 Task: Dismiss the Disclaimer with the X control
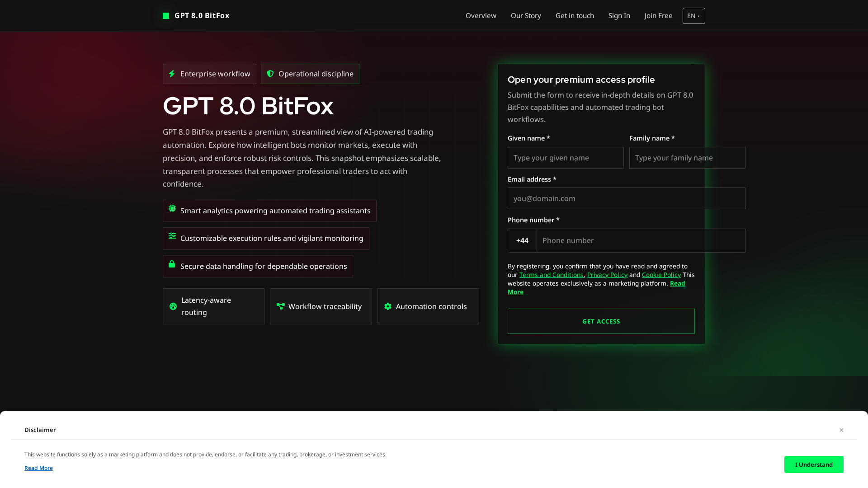841,430
